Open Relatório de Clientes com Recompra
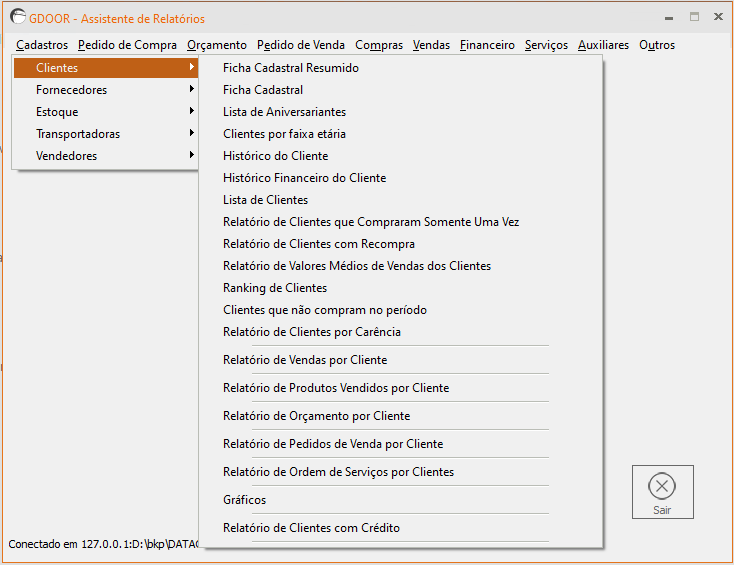Screen dimensions: 734x565 [x=319, y=244]
